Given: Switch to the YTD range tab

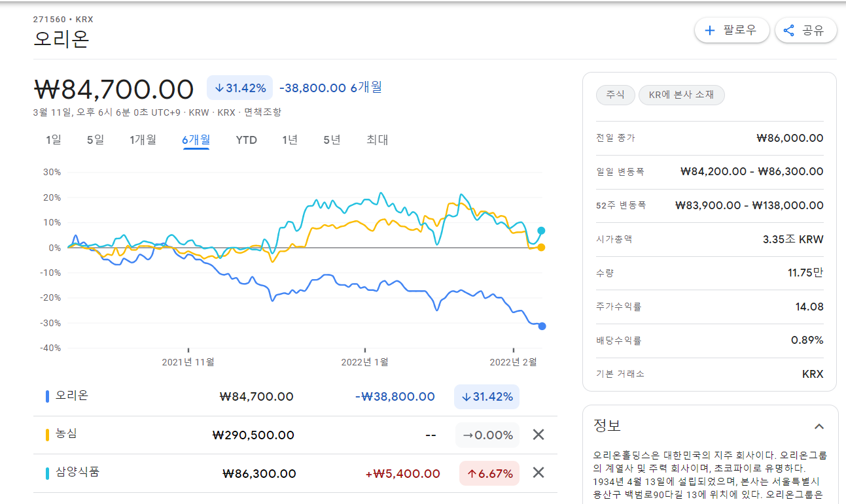Looking at the screenshot, I should click(x=247, y=140).
